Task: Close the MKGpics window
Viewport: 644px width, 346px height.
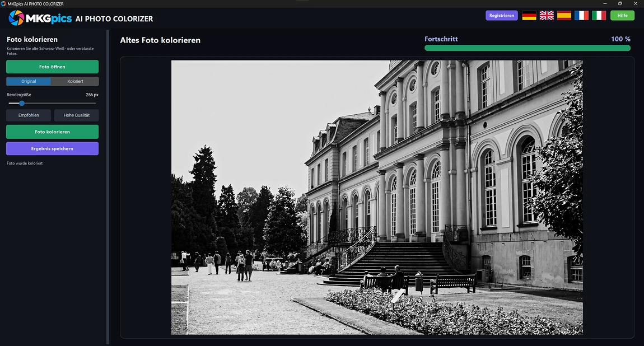Action: click(x=636, y=3)
